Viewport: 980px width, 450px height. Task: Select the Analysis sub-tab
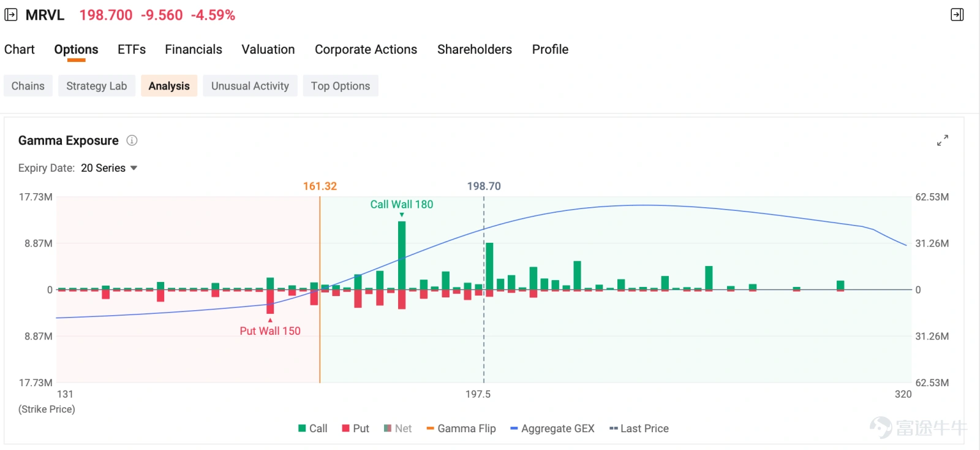pos(169,86)
